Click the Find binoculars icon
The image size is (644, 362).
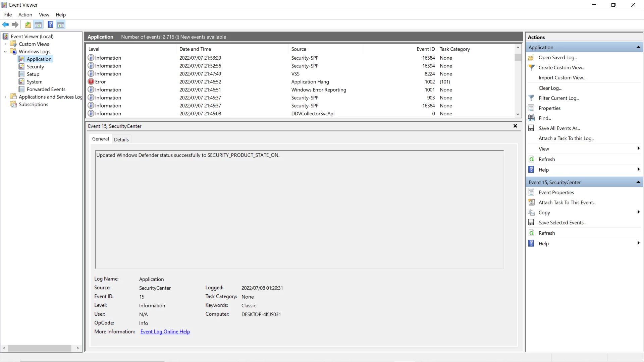coord(531,118)
